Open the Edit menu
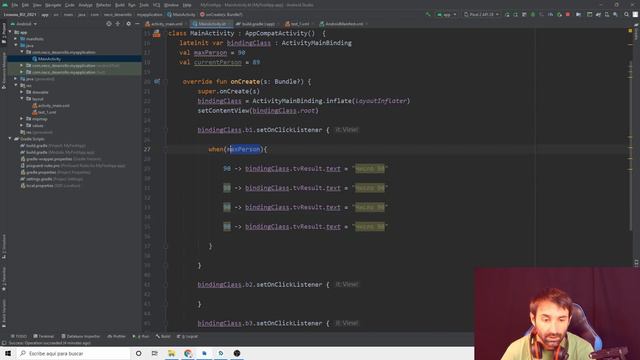 [x=25, y=5]
